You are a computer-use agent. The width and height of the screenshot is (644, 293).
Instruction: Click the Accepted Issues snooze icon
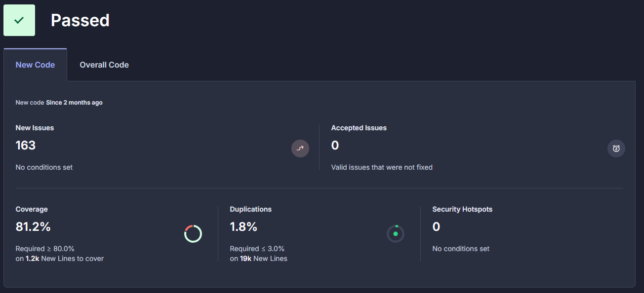coord(616,148)
